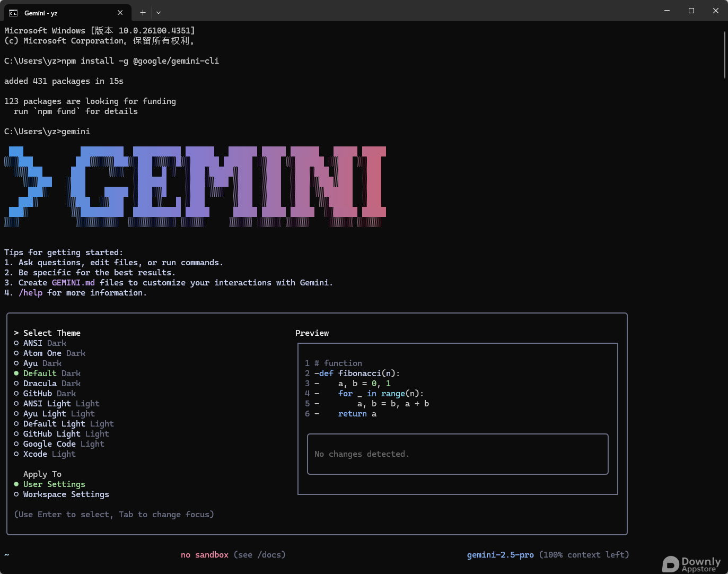
Task: Click the 'No changes detected.' box
Action: tap(458, 454)
